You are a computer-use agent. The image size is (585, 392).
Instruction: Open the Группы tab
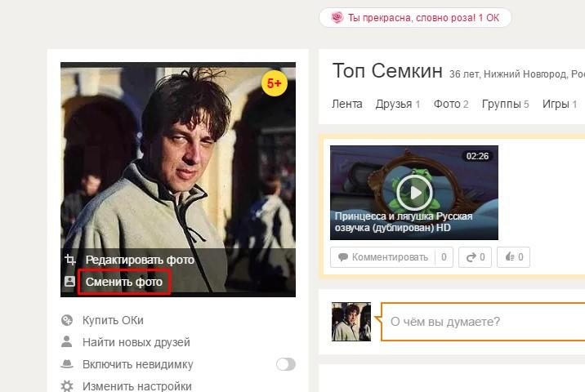coord(506,104)
